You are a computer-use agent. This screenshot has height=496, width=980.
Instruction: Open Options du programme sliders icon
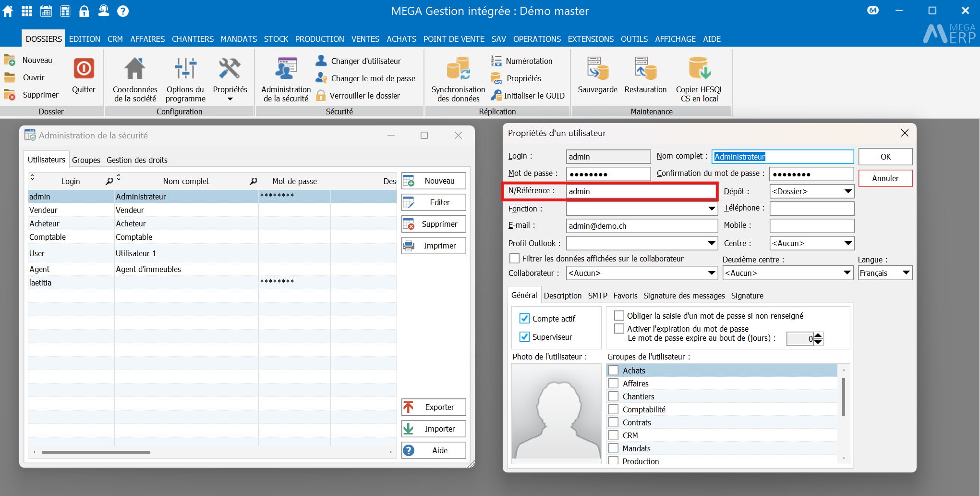[185, 69]
